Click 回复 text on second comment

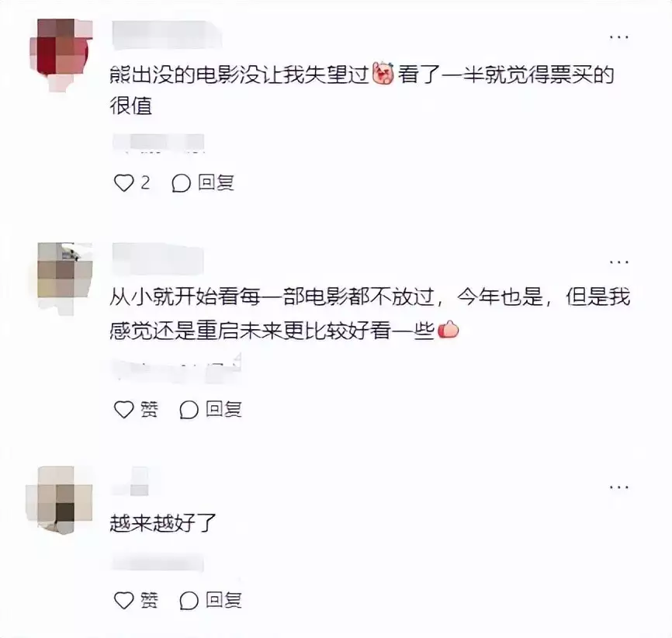coord(223,410)
